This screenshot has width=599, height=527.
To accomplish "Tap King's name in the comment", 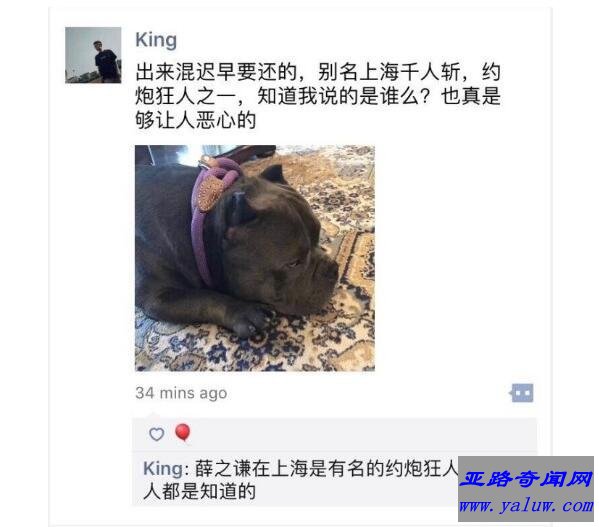I will (x=163, y=469).
